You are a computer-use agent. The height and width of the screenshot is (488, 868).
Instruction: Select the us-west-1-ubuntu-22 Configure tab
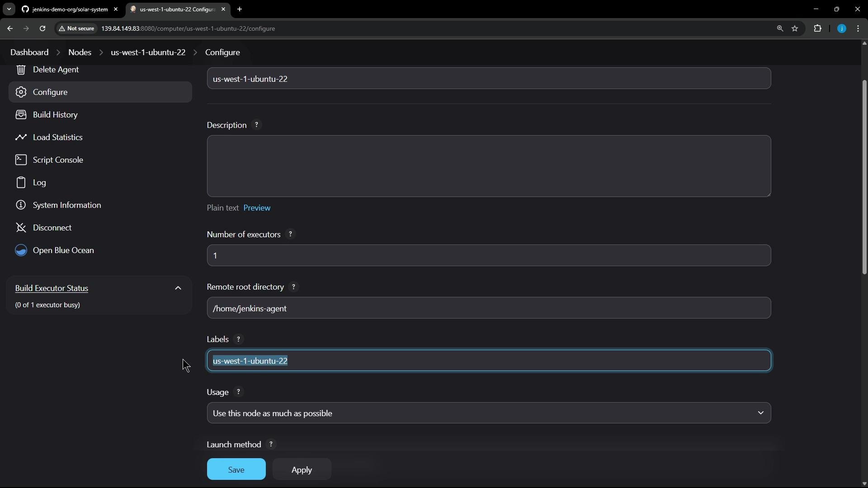coord(177,9)
